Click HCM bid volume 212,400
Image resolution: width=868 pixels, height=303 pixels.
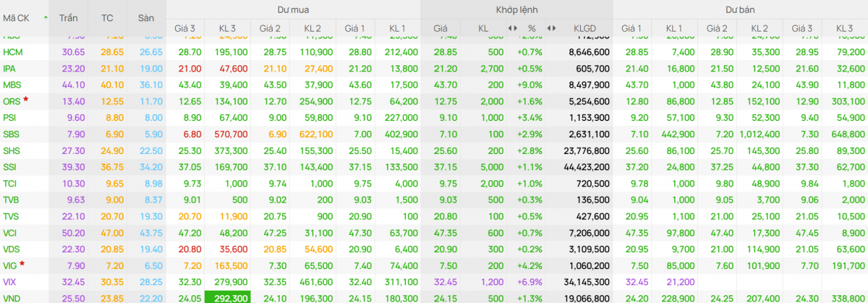401,52
